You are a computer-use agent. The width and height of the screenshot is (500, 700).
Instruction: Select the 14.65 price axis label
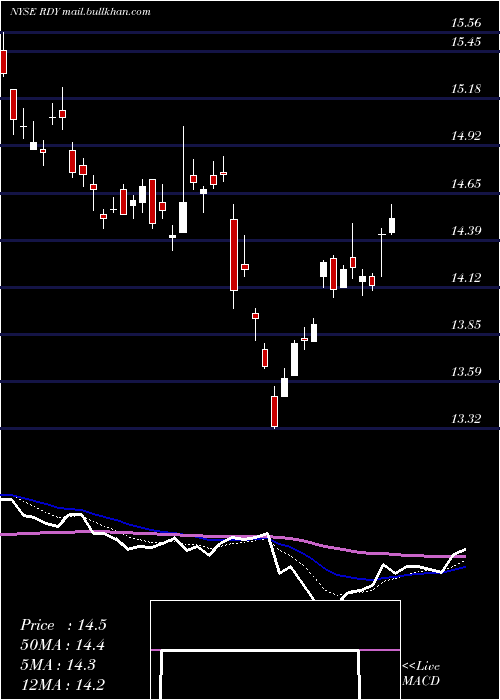click(466, 183)
